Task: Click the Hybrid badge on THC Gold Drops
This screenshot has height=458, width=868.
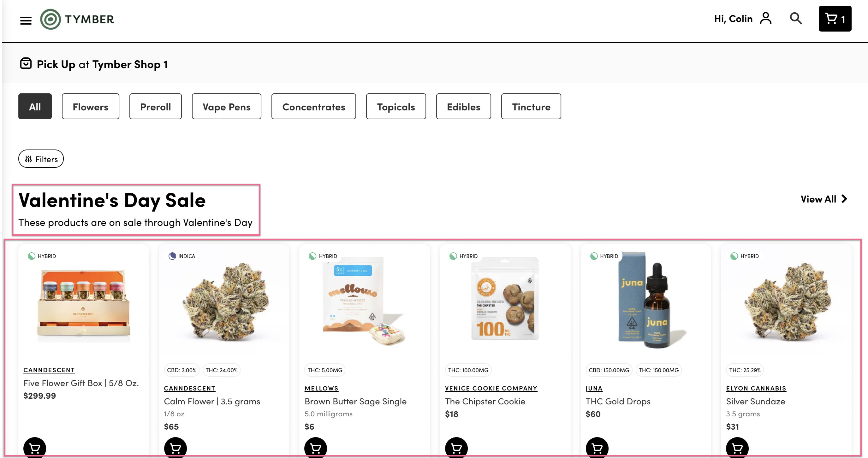Action: click(x=604, y=256)
